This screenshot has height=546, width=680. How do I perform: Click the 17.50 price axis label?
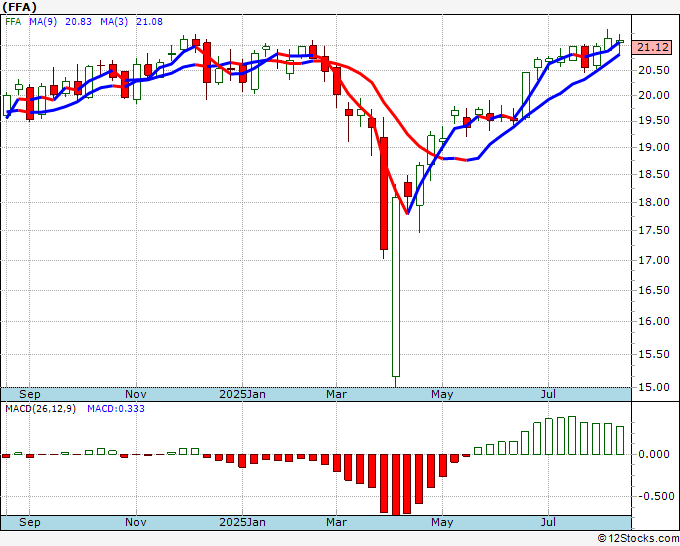[654, 230]
